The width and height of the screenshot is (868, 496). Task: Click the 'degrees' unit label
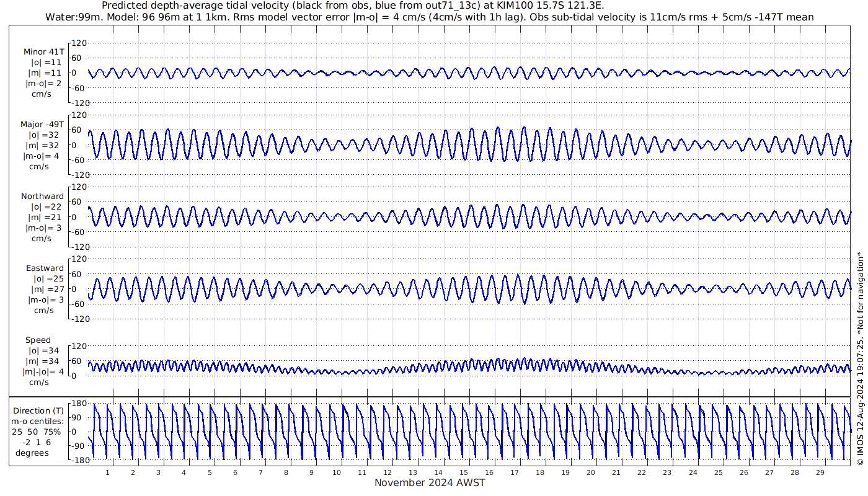pos(32,453)
